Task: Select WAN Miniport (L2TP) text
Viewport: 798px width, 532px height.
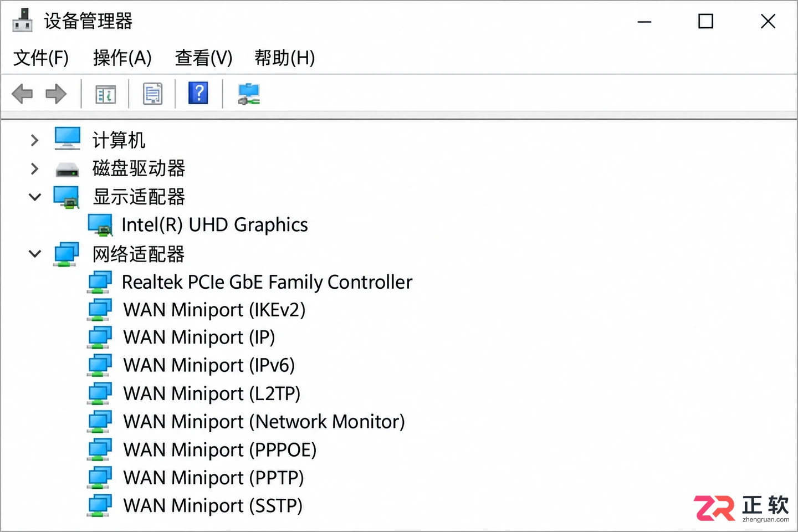Action: 212,394
